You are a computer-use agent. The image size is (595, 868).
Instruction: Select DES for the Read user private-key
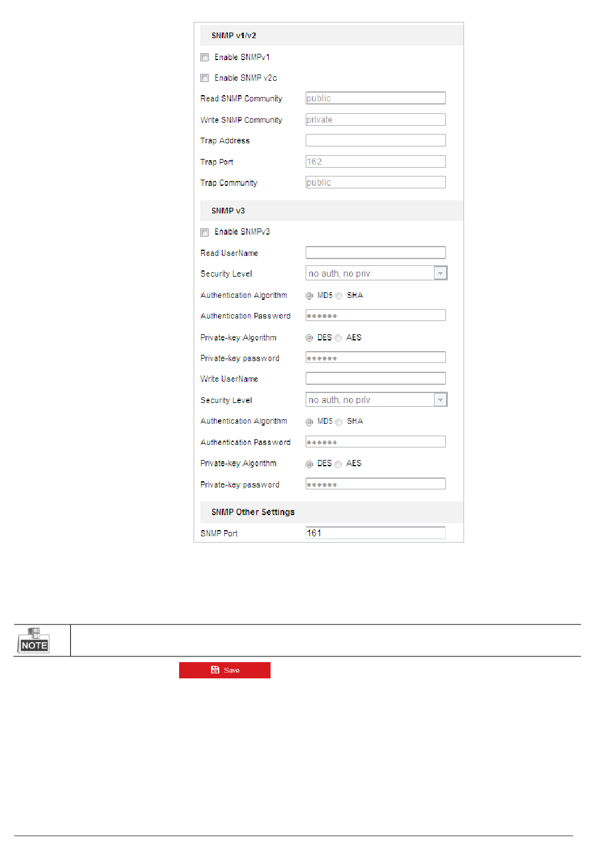point(309,338)
